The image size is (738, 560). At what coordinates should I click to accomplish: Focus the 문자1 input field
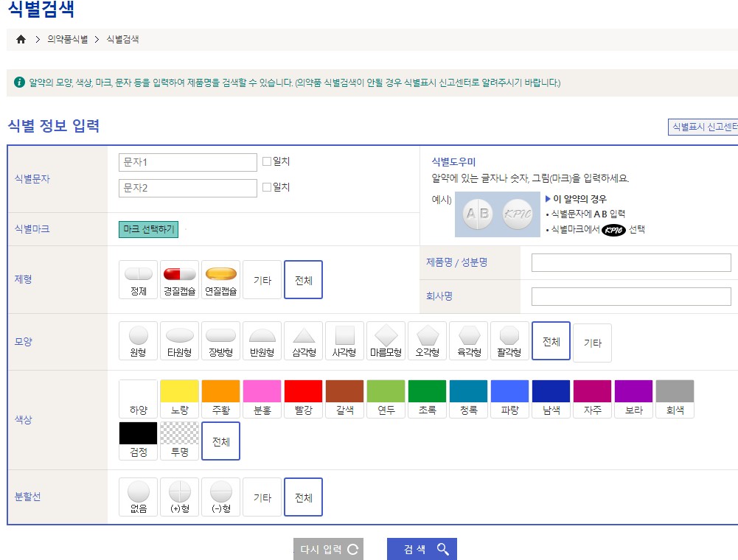pyautogui.click(x=188, y=162)
